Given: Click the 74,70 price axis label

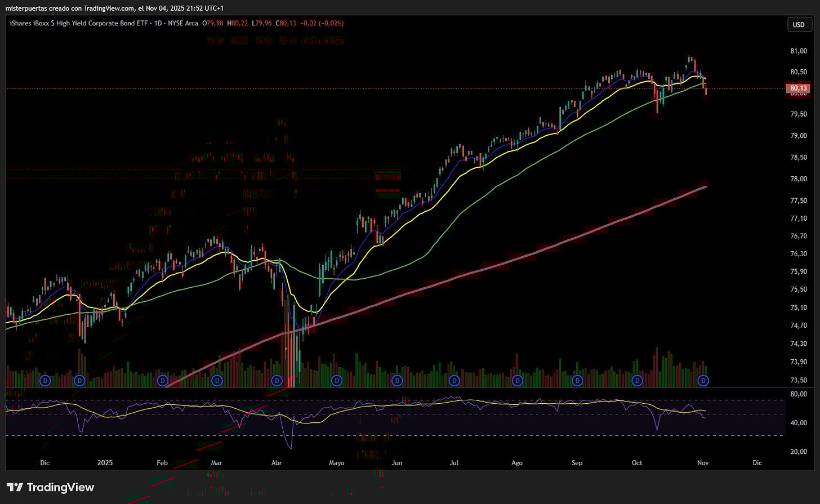Looking at the screenshot, I should click(x=798, y=325).
